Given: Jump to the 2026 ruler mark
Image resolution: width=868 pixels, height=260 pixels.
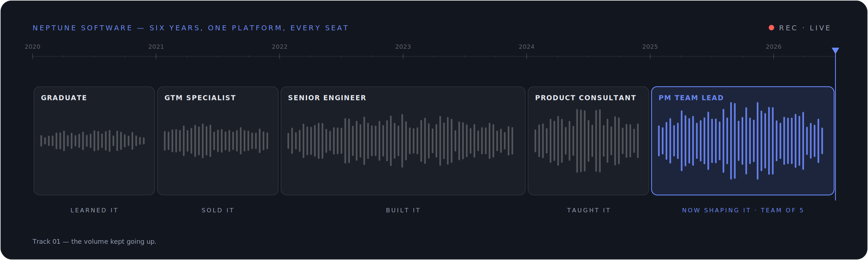Looking at the screenshot, I should 774,47.
